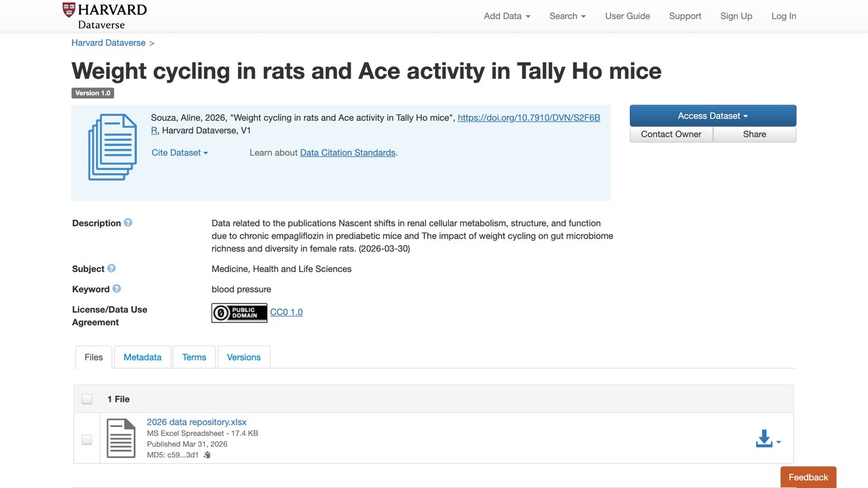Switch to the Terms tab
This screenshot has width=868, height=488.
194,357
